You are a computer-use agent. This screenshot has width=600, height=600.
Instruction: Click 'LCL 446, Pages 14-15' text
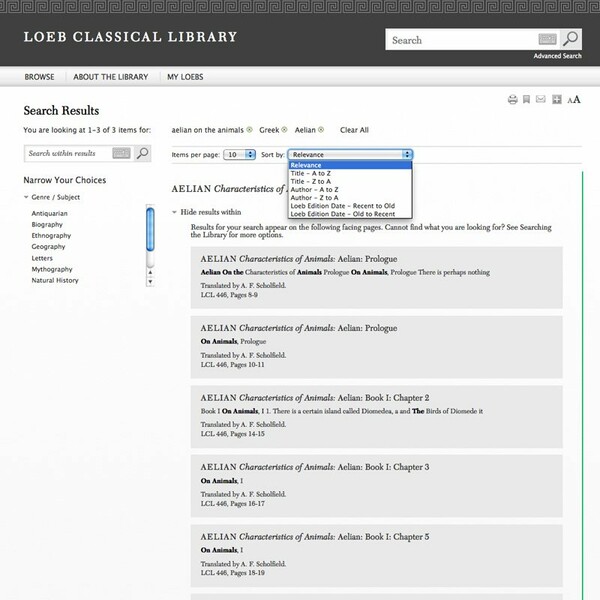point(233,434)
